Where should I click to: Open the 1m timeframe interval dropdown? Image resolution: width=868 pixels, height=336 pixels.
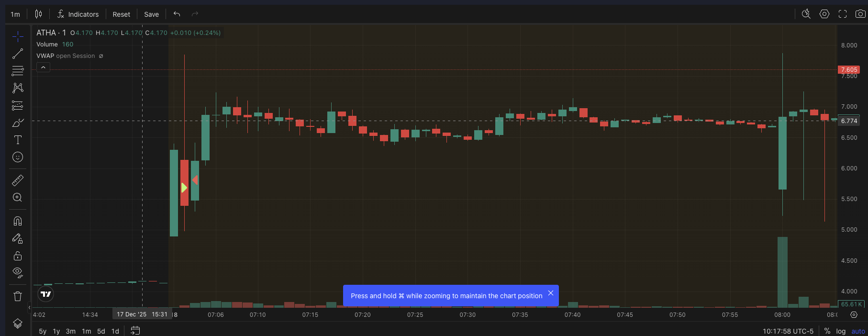pyautogui.click(x=15, y=14)
